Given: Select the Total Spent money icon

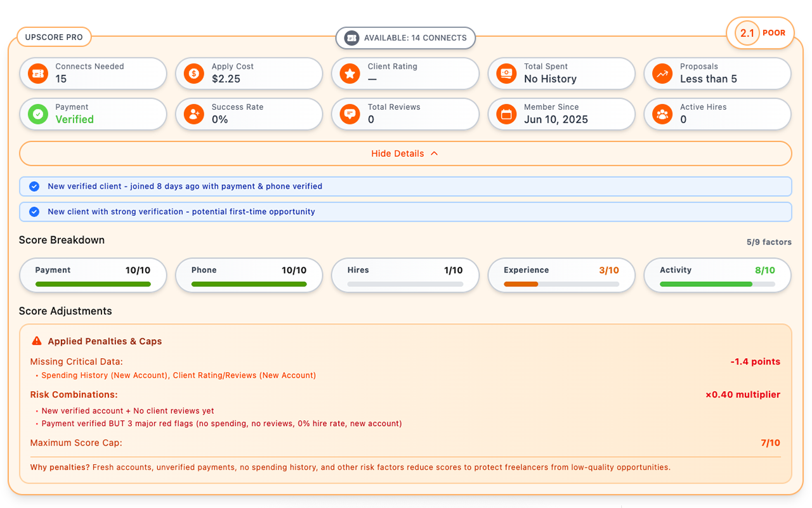Looking at the screenshot, I should [x=505, y=74].
